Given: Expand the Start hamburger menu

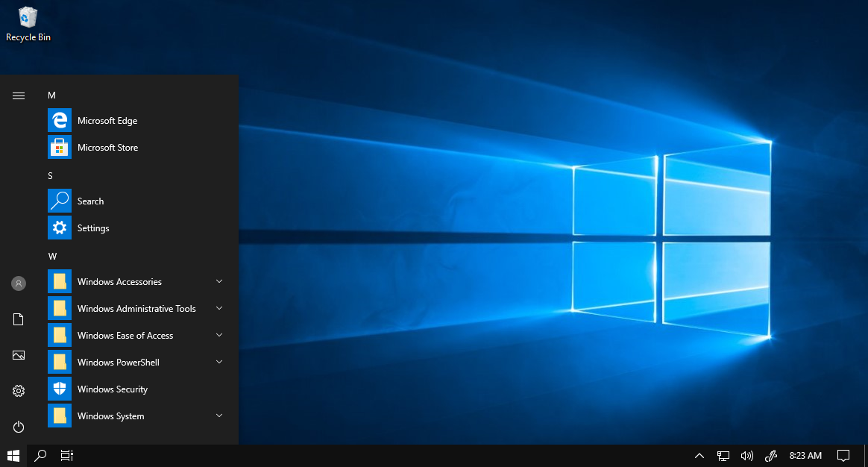Looking at the screenshot, I should click(18, 95).
